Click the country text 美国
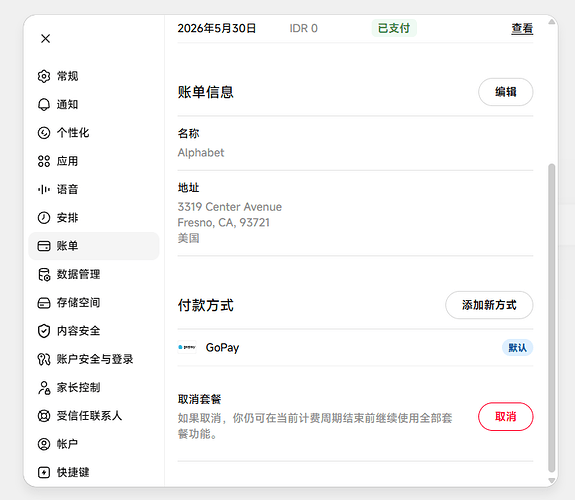Screen dimensions: 575x500 [x=188, y=238]
